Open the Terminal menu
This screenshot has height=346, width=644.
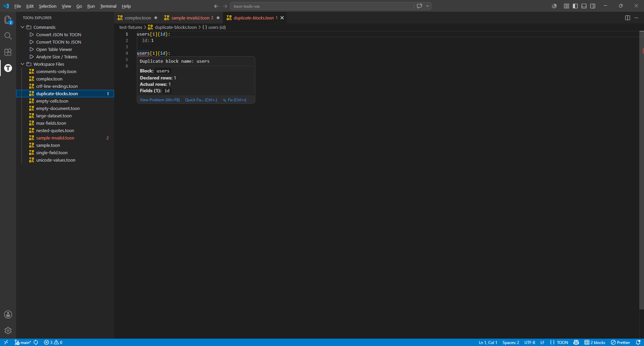coord(108,6)
